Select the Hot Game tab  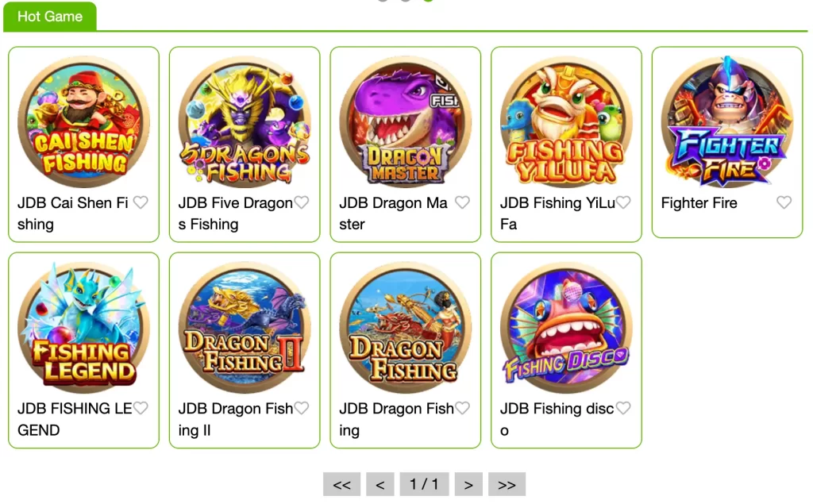tap(50, 17)
